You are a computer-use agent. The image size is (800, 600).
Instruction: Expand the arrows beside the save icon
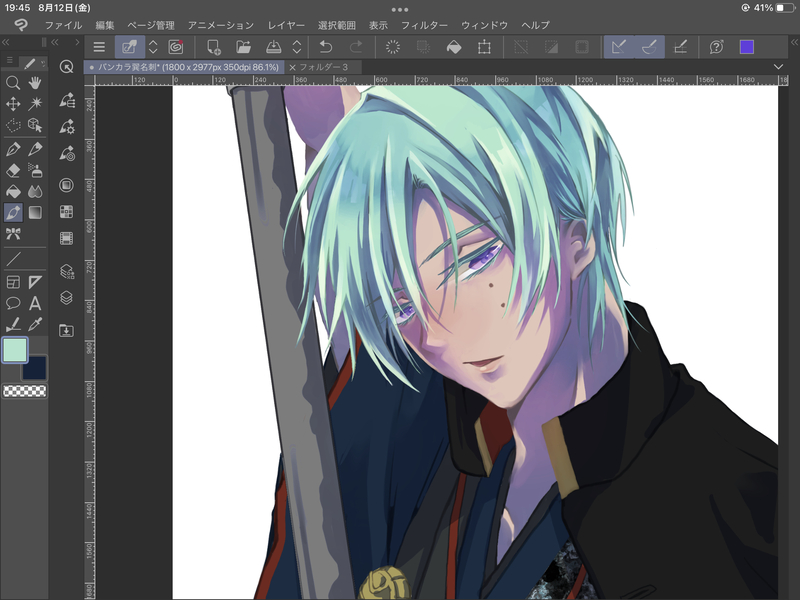[297, 47]
